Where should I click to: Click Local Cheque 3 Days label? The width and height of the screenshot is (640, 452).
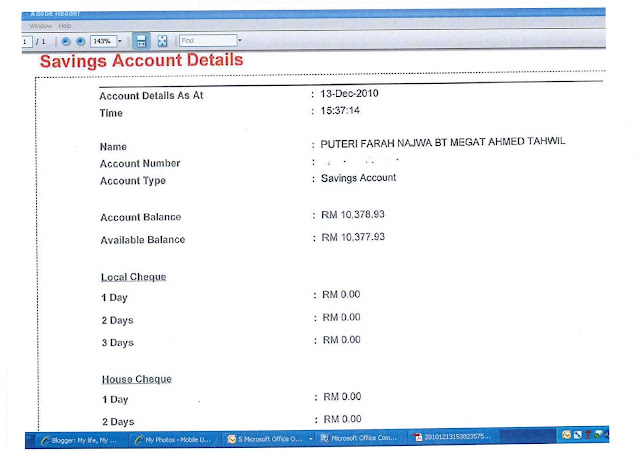tap(118, 343)
